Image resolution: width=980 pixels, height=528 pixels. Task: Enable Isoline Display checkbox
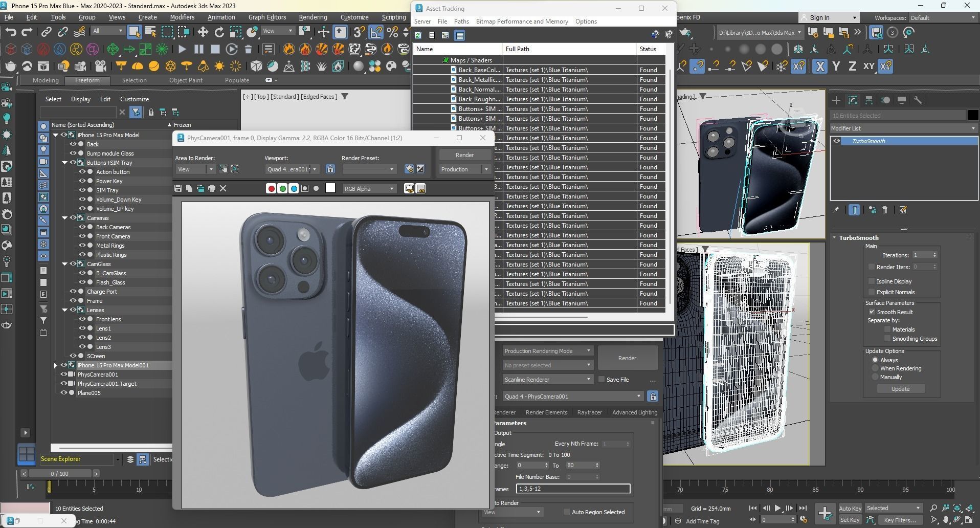click(872, 281)
